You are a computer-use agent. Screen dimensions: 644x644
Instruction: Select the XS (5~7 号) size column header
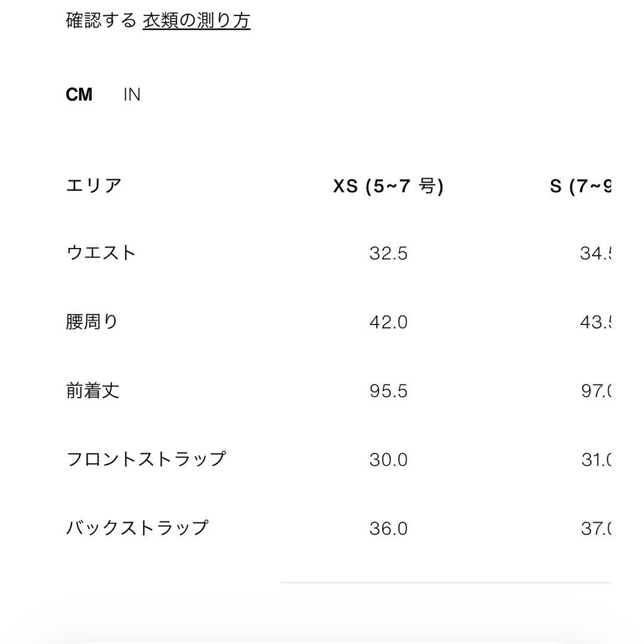[388, 186]
